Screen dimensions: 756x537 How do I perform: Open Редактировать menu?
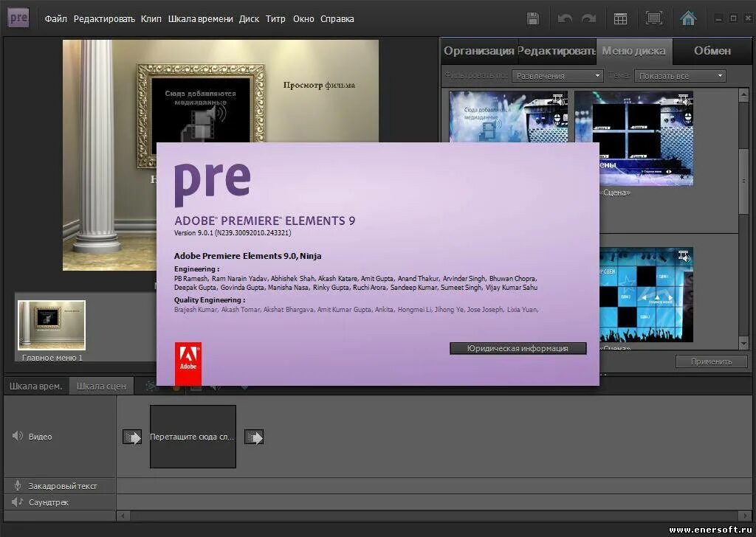pyautogui.click(x=104, y=18)
